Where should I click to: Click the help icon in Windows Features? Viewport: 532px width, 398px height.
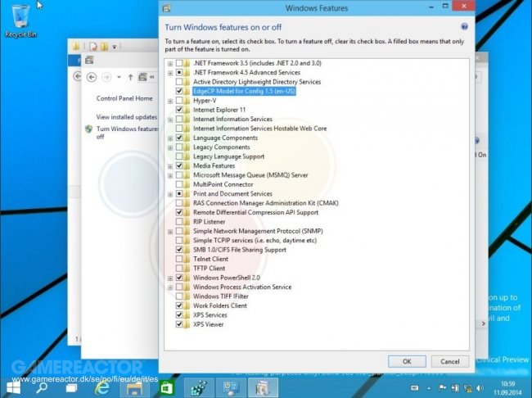[464, 27]
